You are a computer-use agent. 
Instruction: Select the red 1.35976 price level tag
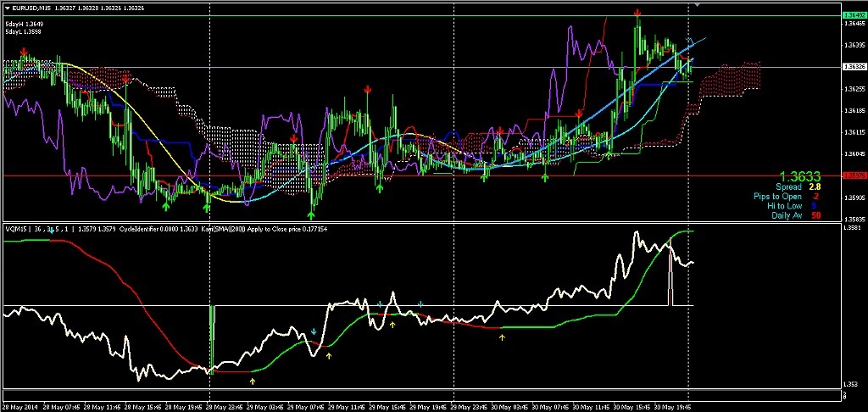854,175
